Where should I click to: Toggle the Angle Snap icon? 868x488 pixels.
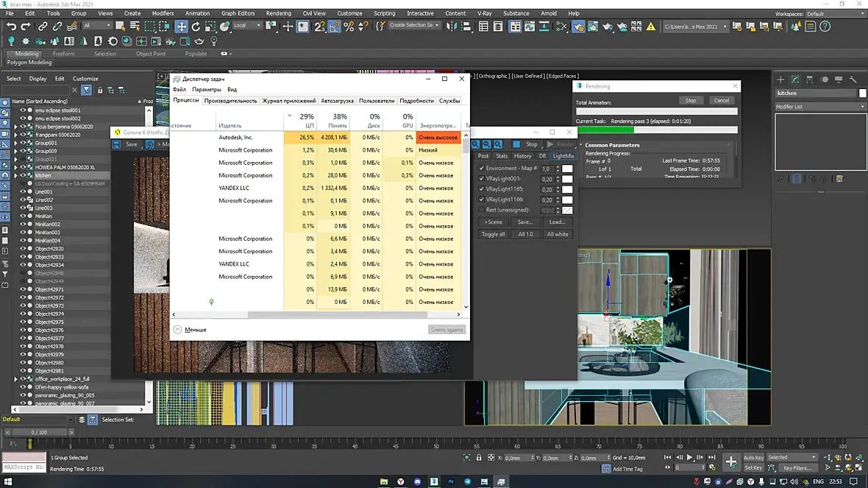coord(335,26)
